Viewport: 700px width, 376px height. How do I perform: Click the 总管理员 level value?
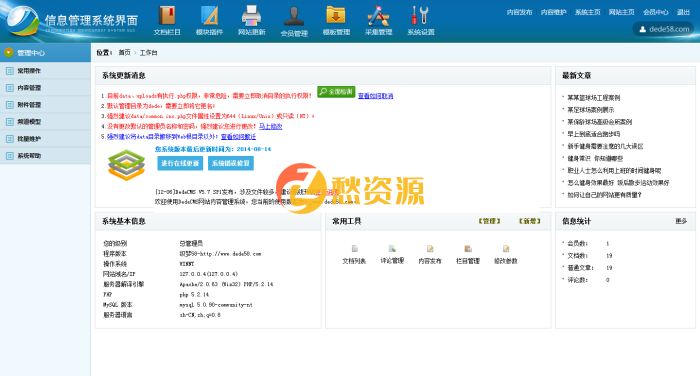point(191,243)
